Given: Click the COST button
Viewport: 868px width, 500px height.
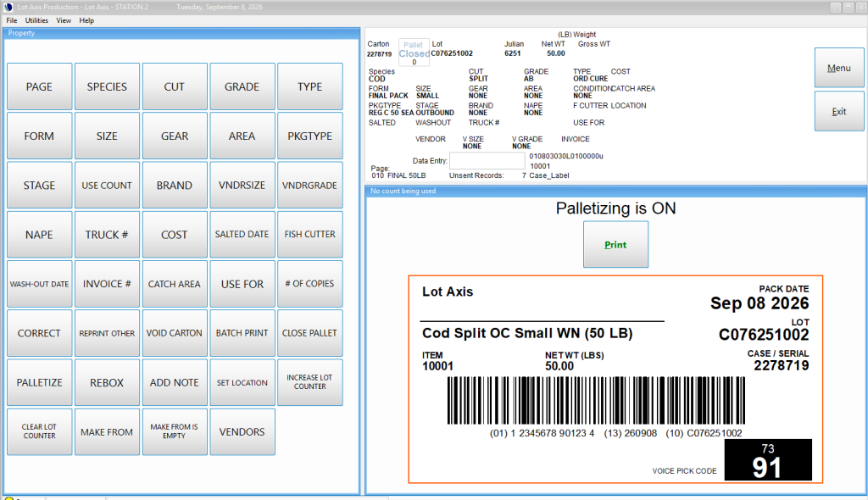Looking at the screenshot, I should 175,234.
